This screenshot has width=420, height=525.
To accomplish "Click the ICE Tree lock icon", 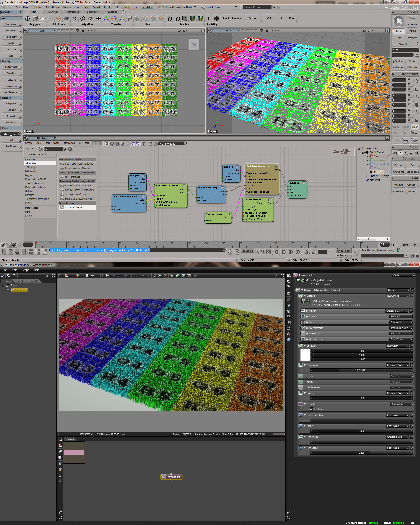I will point(107,143).
